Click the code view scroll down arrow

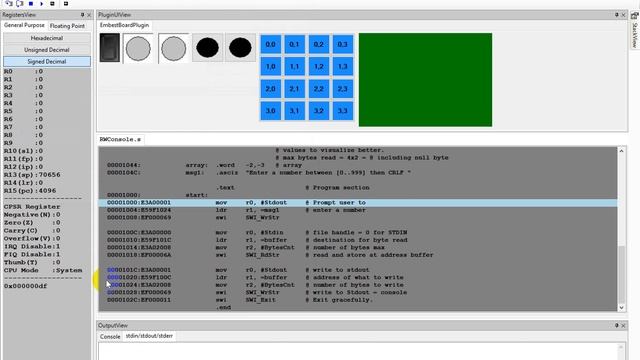pyautogui.click(x=622, y=308)
